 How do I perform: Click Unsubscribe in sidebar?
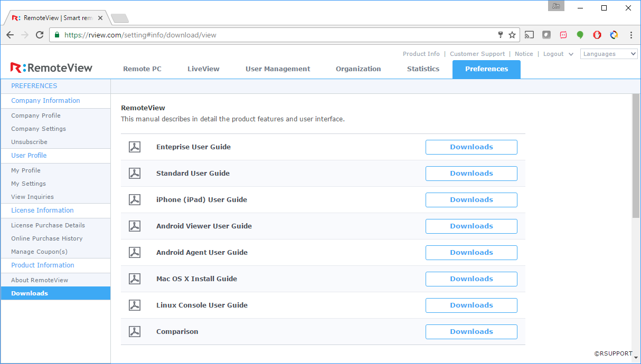point(29,142)
